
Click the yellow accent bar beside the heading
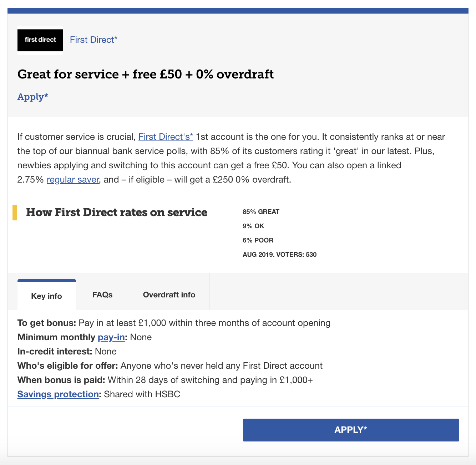click(15, 212)
